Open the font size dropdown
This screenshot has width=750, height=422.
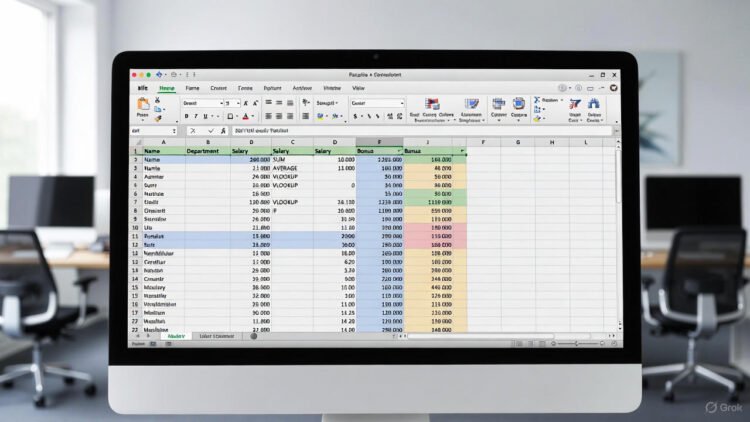point(238,103)
